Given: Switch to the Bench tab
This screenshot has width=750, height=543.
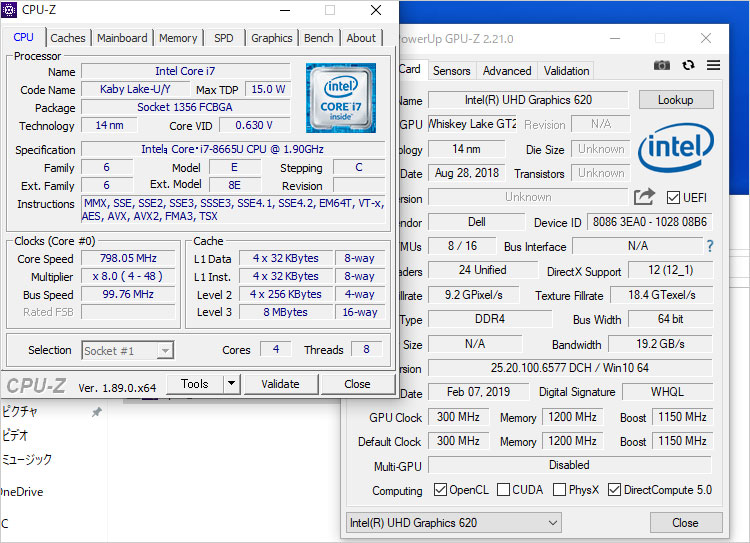Looking at the screenshot, I should 319,38.
